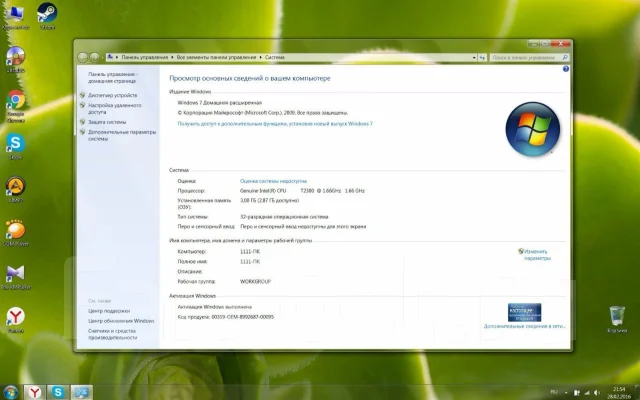Open the Remote settings sidebar link
640x400 pixels.
tap(115, 109)
